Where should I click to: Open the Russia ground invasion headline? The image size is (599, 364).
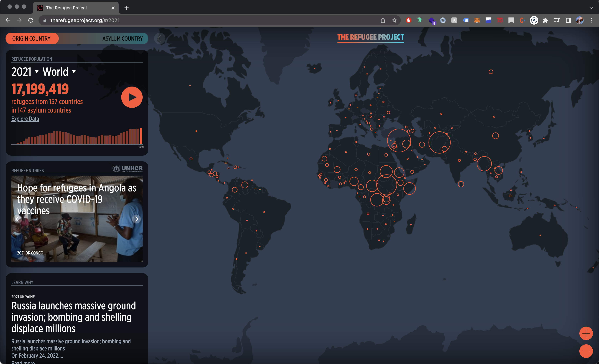(73, 317)
